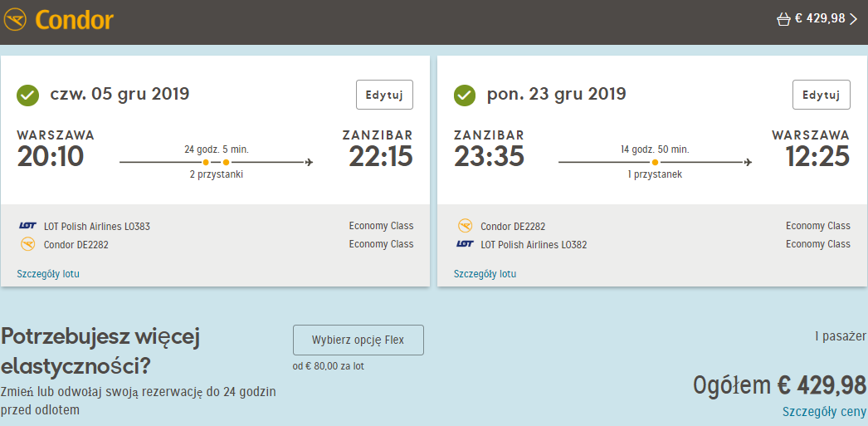Choose Wybierz opcję Flex button
This screenshot has height=426, width=868.
point(358,340)
